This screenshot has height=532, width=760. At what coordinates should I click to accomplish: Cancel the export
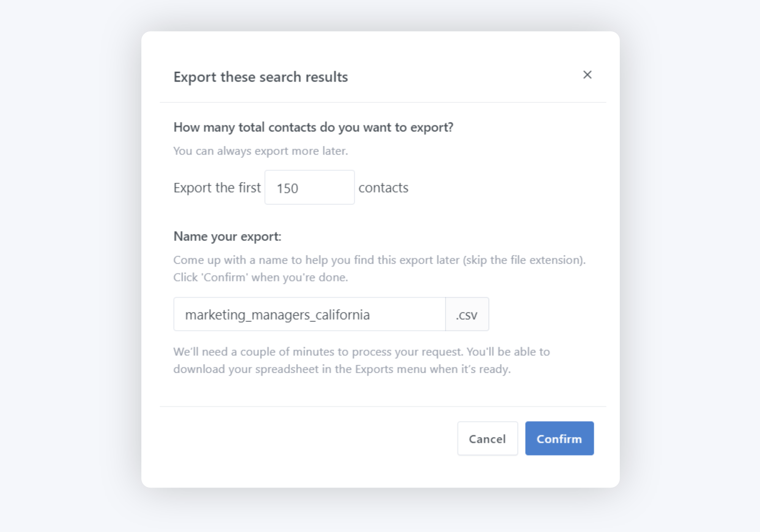pos(487,438)
